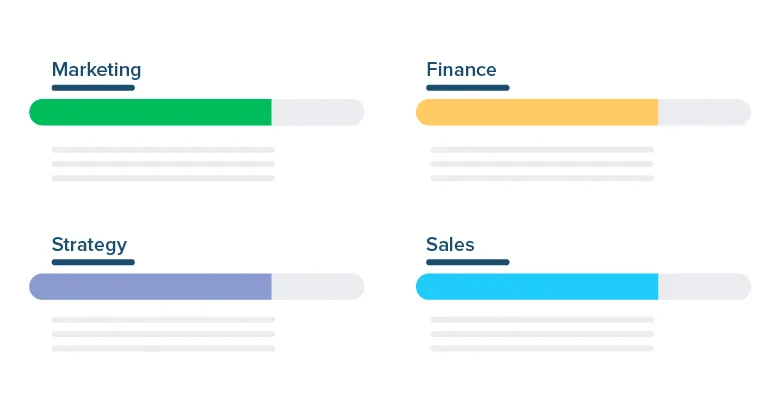Click the dark underline beneath Sales
Image resolution: width=781 pixels, height=399 pixels.
pos(468,262)
